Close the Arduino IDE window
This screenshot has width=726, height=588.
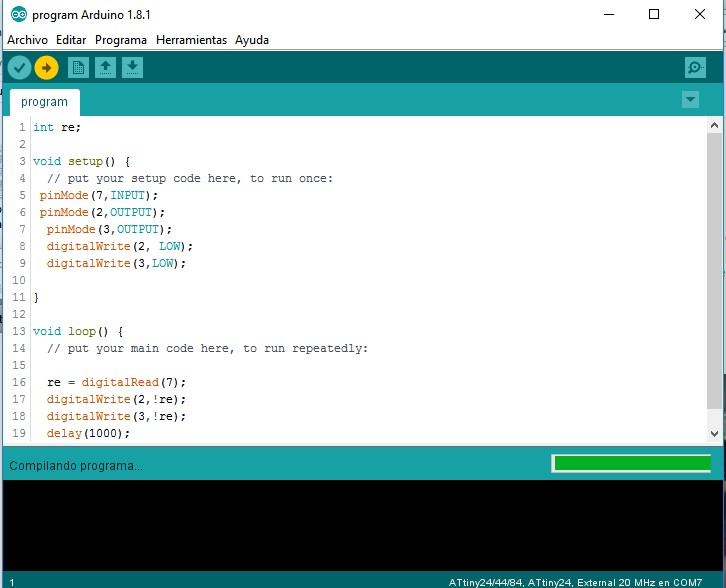tap(700, 14)
